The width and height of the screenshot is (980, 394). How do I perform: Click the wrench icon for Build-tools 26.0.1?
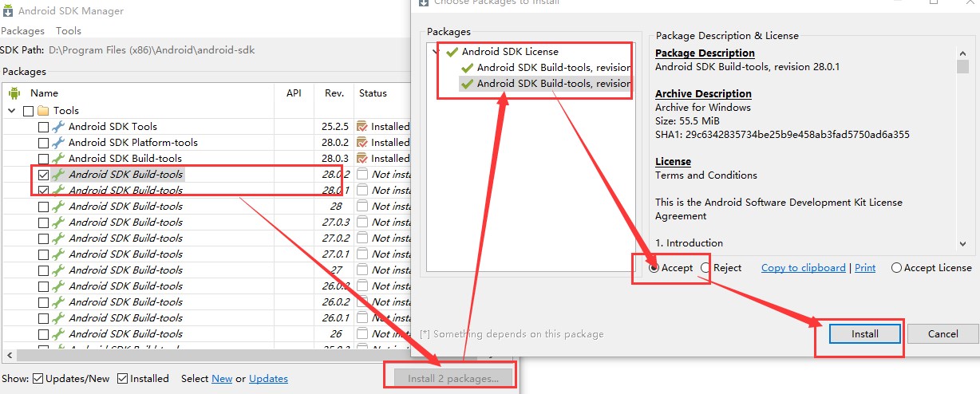58,317
